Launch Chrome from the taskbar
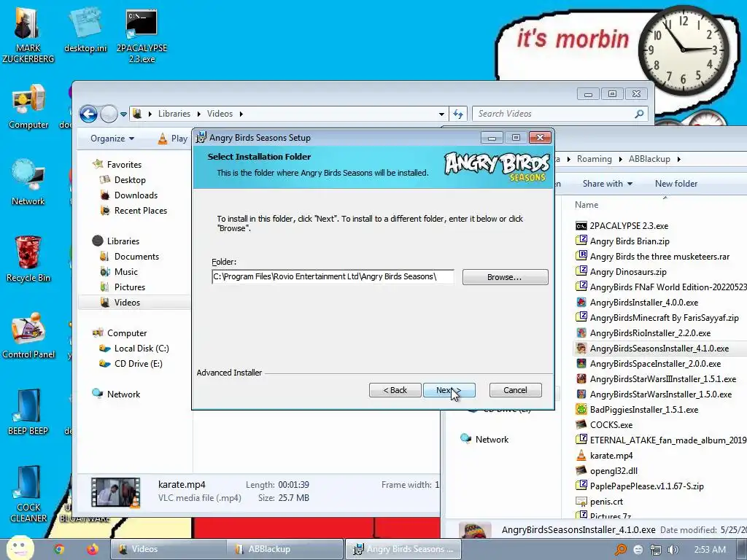Image resolution: width=747 pixels, height=560 pixels. point(59,549)
